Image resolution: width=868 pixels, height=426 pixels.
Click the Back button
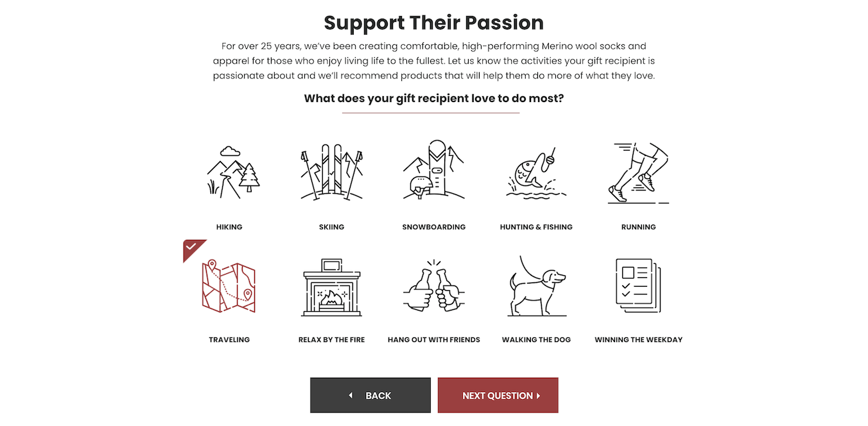(370, 395)
